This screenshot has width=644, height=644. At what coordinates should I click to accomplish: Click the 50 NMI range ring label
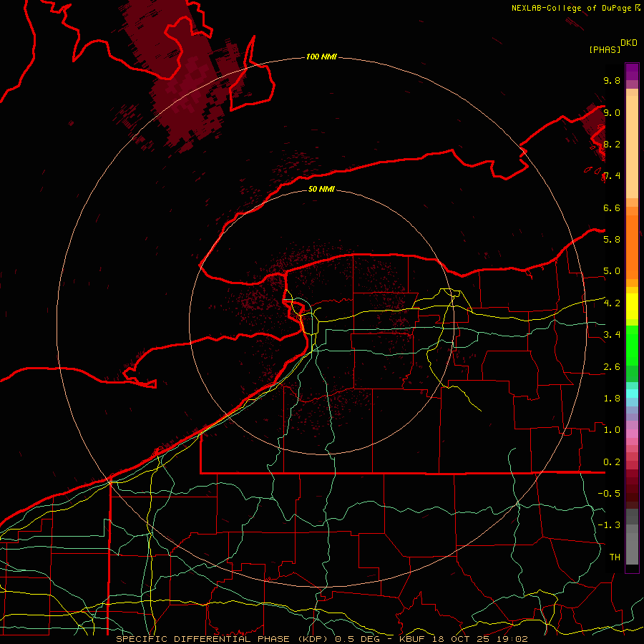[321, 189]
